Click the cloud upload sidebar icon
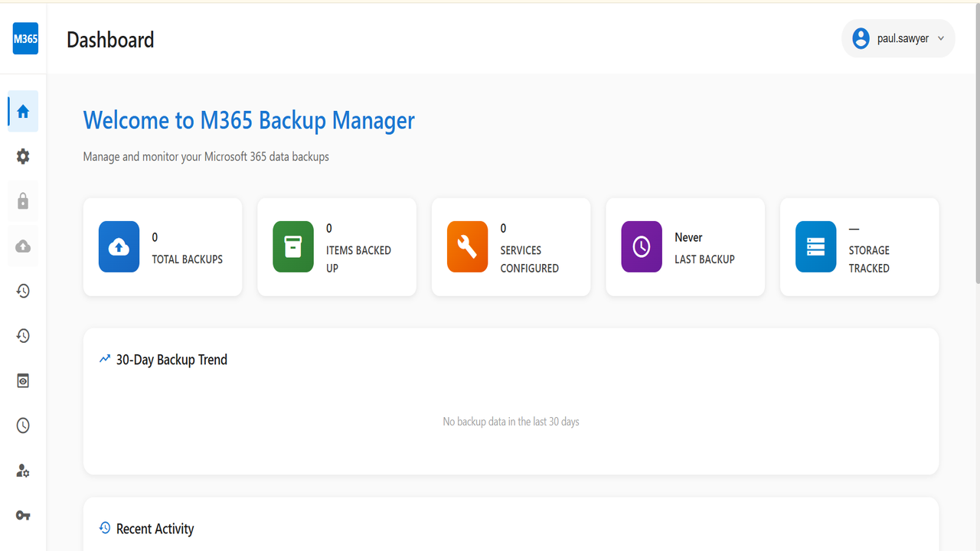Viewport: 980px width, 551px height. (x=23, y=246)
